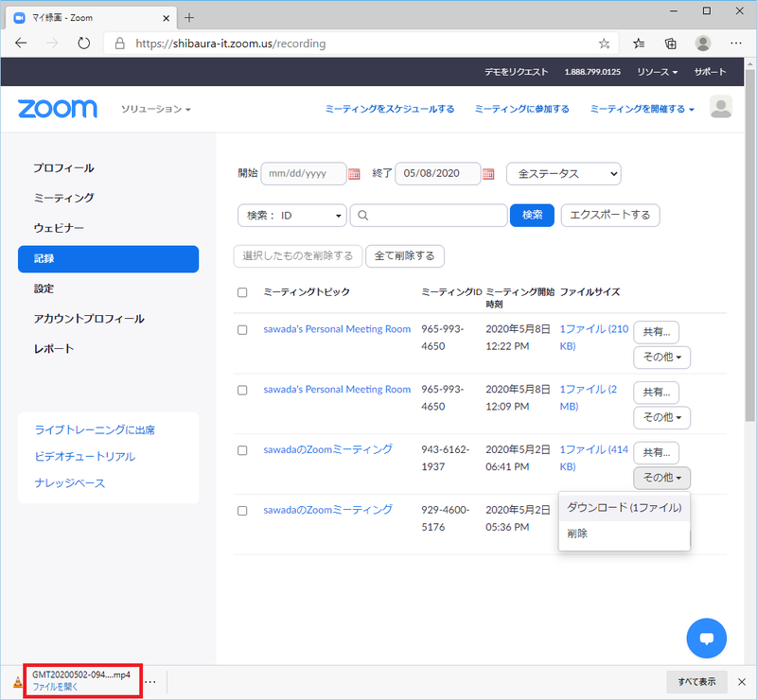This screenshot has height=700, width=757.
Task: Click 共有 for the 12:09 PM recording
Action: [656, 393]
